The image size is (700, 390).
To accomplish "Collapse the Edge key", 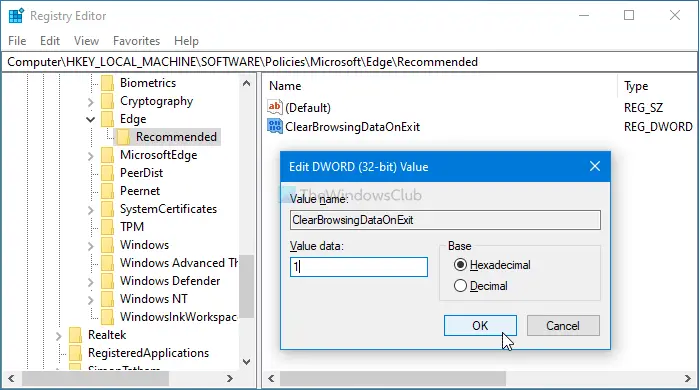I will point(91,120).
